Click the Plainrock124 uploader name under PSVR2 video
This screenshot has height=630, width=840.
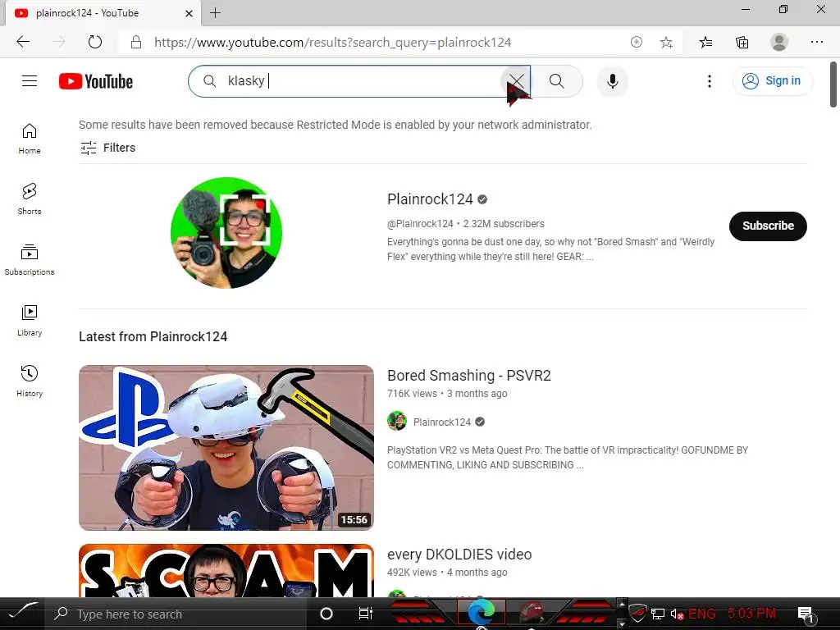click(442, 422)
